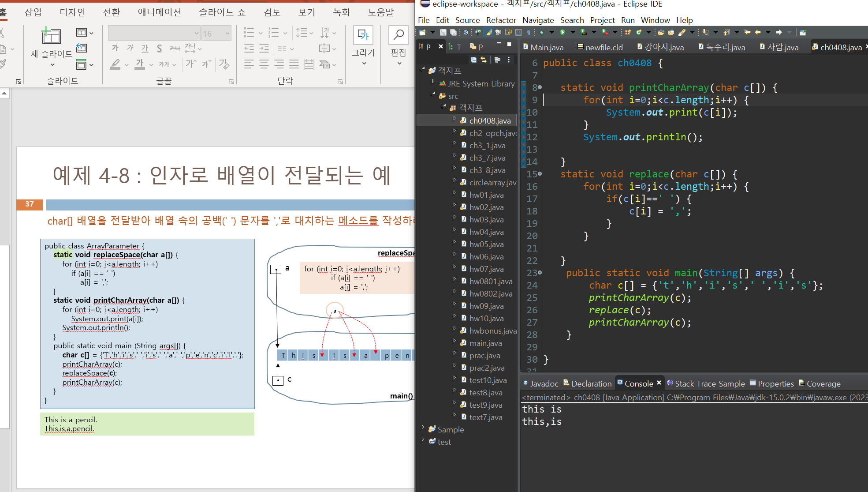Go forward in Eclipse editor history
Viewport: 868px width, 492px height.
click(779, 32)
